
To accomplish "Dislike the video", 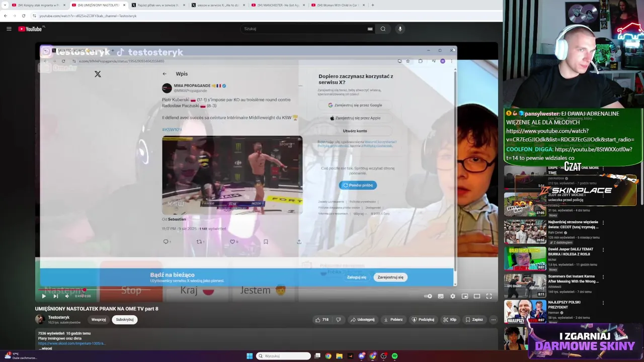I will 338,319.
